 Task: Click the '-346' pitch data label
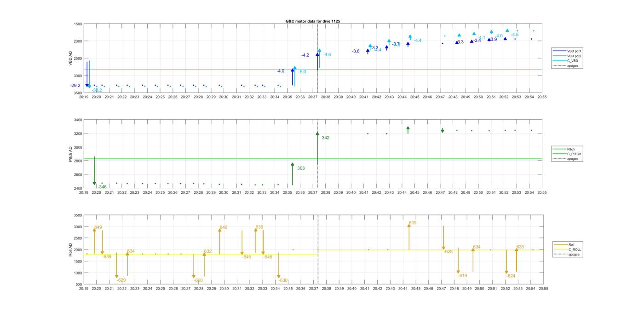(x=102, y=187)
